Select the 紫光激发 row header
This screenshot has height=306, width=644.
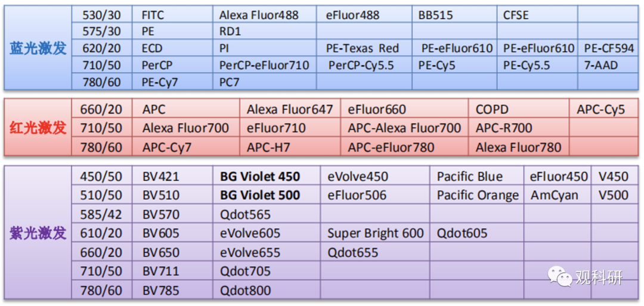point(38,233)
